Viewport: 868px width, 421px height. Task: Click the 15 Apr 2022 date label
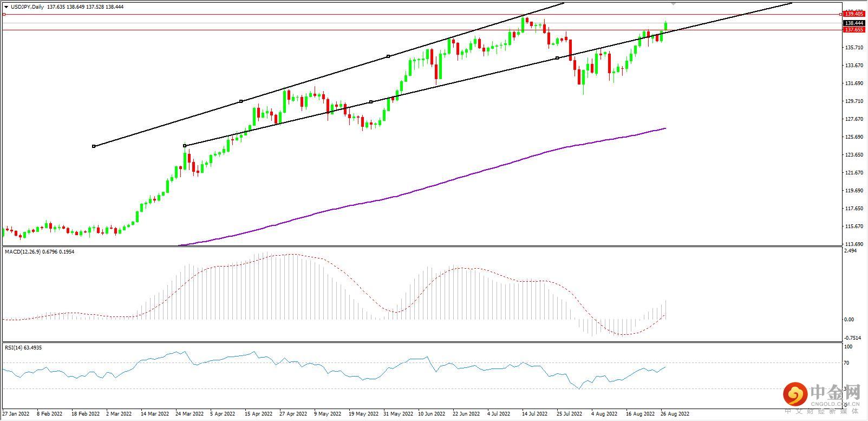coord(258,413)
